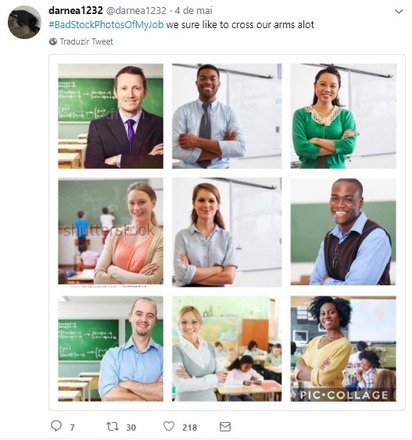This screenshot has width=412, height=440.
Task: Expand the tweet options chevron menu
Action: click(x=399, y=11)
